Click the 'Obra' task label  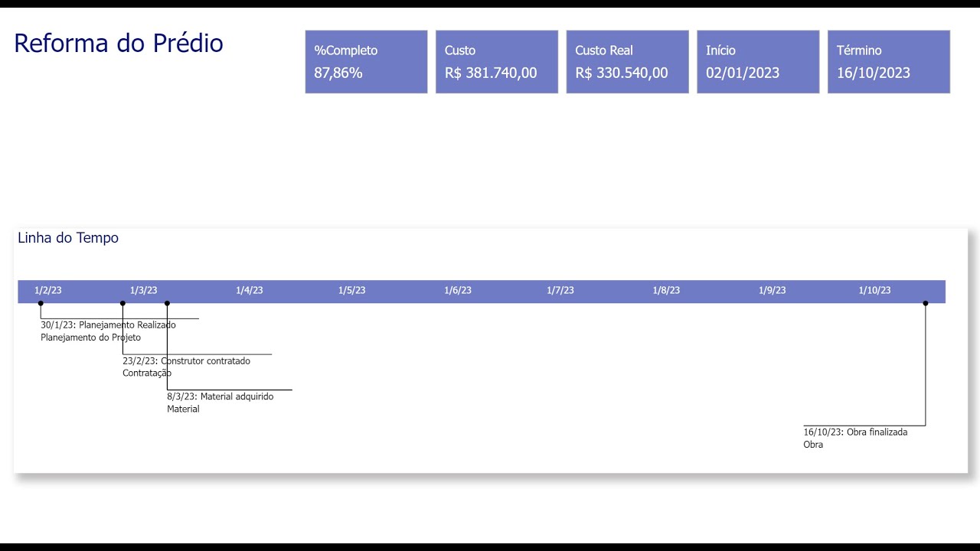813,445
